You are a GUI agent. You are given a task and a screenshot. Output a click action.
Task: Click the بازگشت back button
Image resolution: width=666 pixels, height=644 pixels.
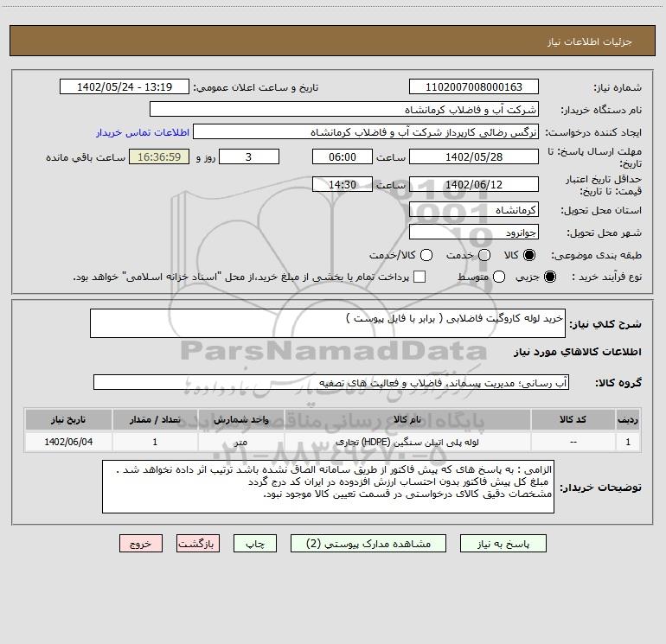pos(198,544)
